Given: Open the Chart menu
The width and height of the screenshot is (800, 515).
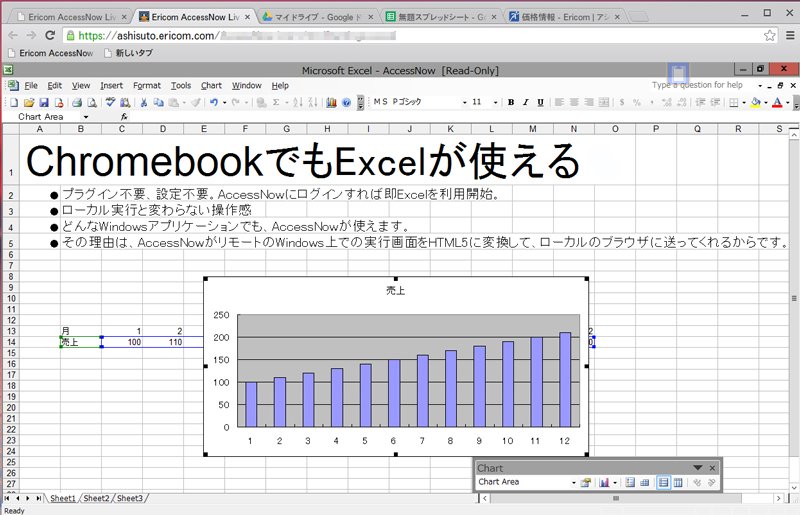Looking at the screenshot, I should 211,86.
